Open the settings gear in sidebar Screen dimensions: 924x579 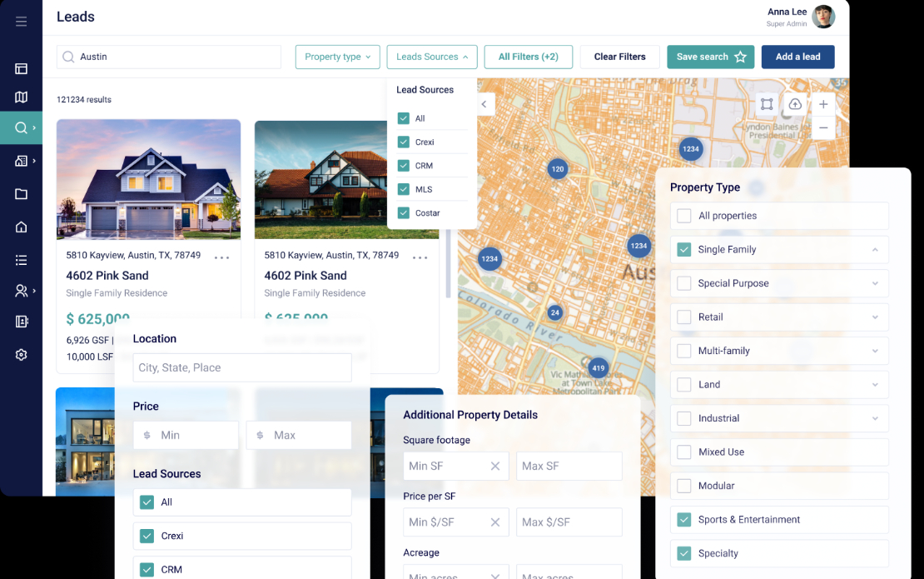tap(21, 355)
